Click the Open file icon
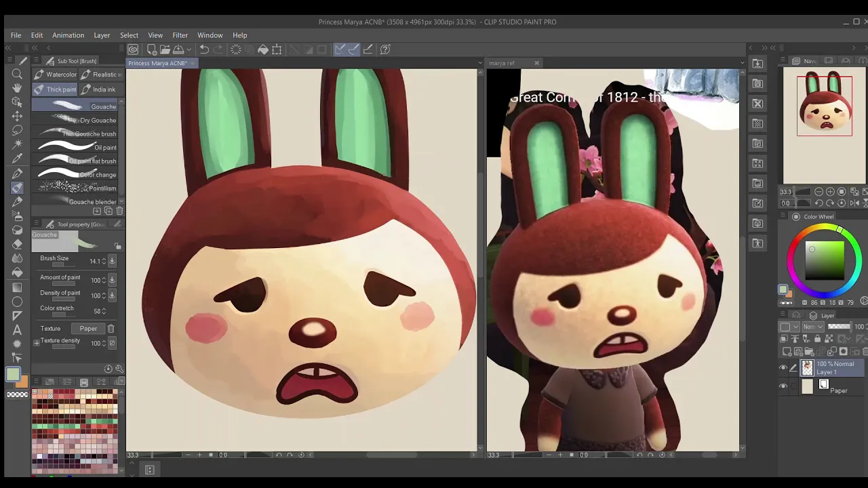Screen dimensions: 868x488 [x=165, y=49]
